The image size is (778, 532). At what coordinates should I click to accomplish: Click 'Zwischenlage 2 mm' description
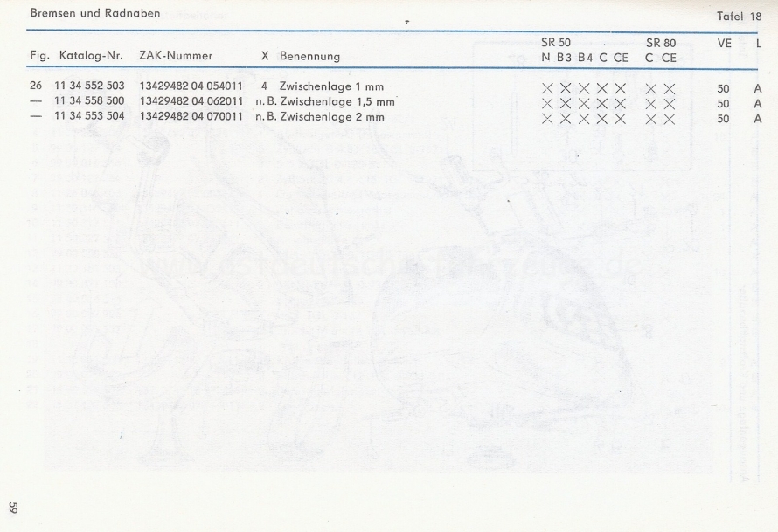click(x=332, y=117)
